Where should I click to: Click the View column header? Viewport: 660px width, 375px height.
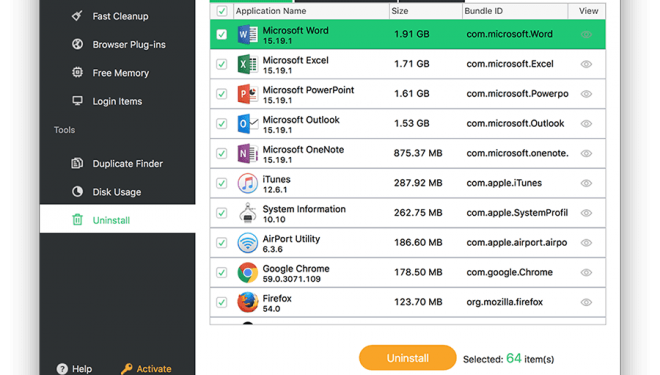pos(588,11)
